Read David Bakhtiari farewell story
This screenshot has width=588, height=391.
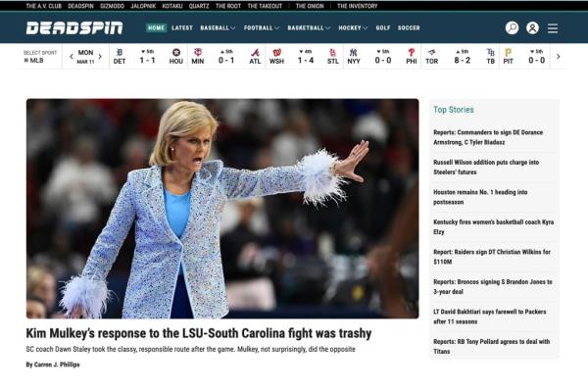pos(490,317)
